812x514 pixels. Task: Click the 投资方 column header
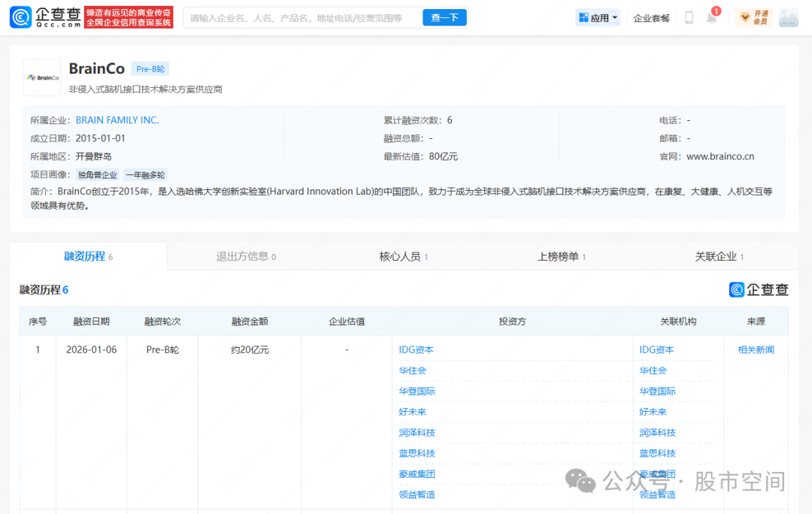click(512, 322)
